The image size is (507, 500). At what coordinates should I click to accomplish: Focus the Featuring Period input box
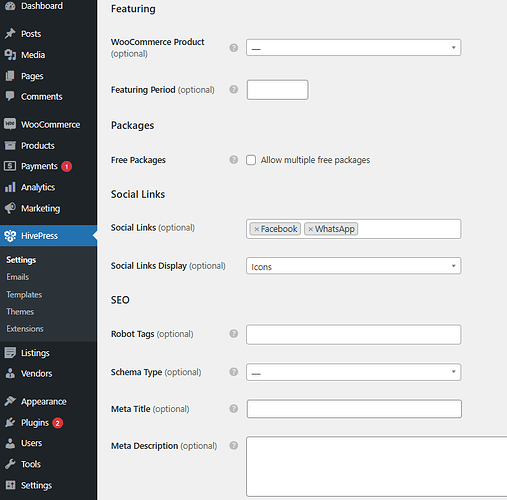click(277, 90)
